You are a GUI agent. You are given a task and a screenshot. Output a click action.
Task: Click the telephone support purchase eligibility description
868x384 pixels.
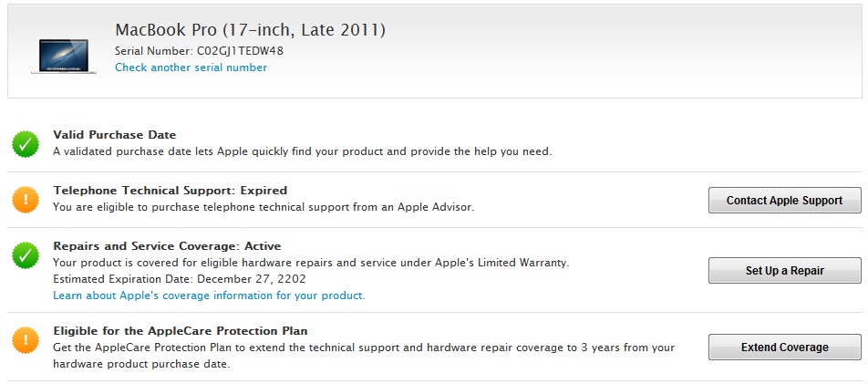(264, 207)
